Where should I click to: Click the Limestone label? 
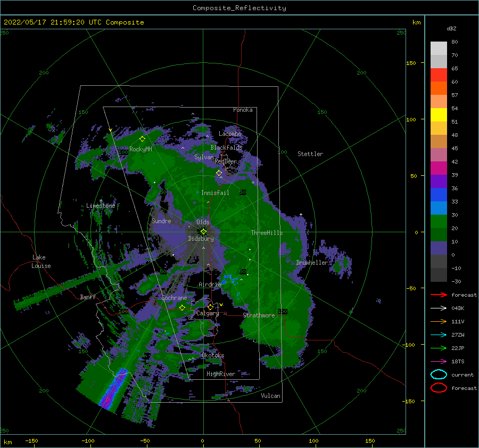pyautogui.click(x=101, y=206)
